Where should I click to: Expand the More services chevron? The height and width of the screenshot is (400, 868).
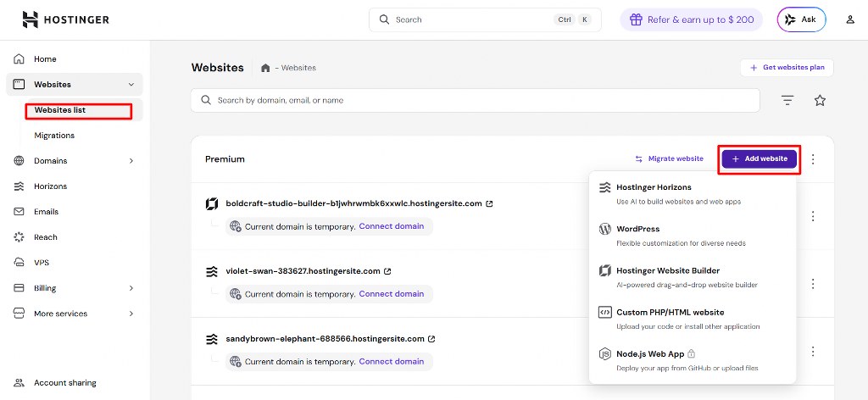(x=131, y=314)
